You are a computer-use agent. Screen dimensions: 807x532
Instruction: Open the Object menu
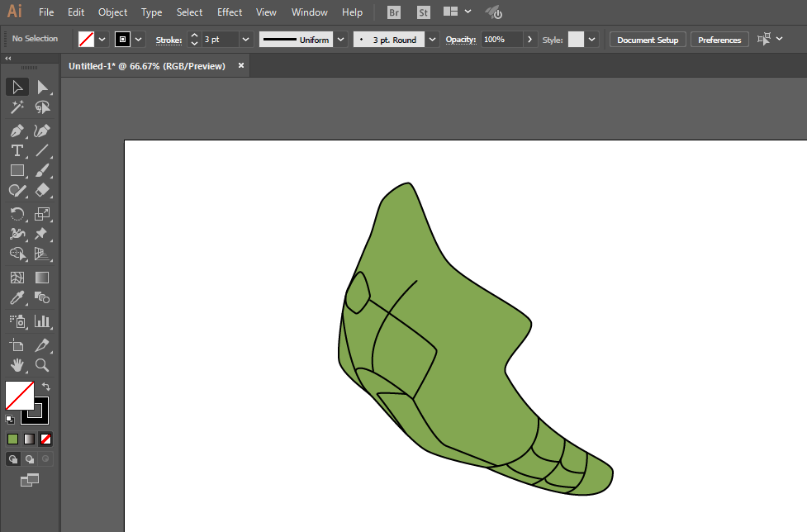pos(112,12)
